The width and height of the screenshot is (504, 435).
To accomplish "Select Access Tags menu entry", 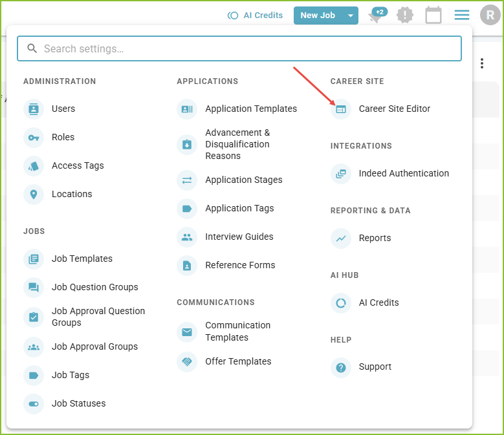I will coord(78,165).
